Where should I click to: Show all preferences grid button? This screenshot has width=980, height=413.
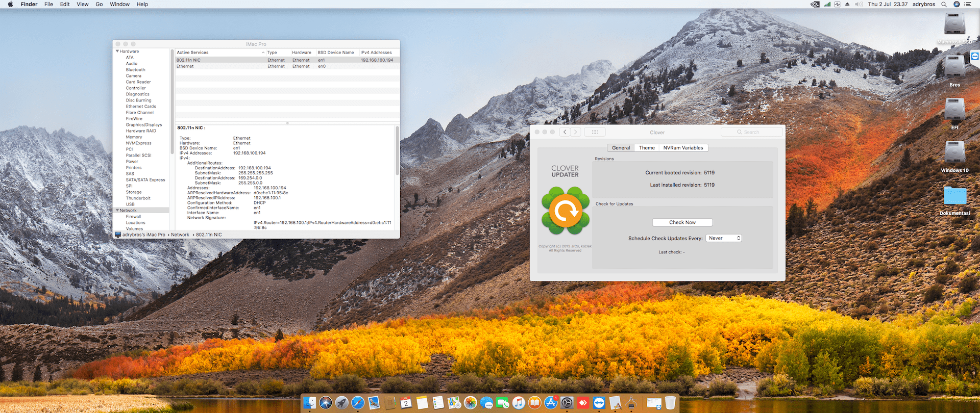click(595, 132)
